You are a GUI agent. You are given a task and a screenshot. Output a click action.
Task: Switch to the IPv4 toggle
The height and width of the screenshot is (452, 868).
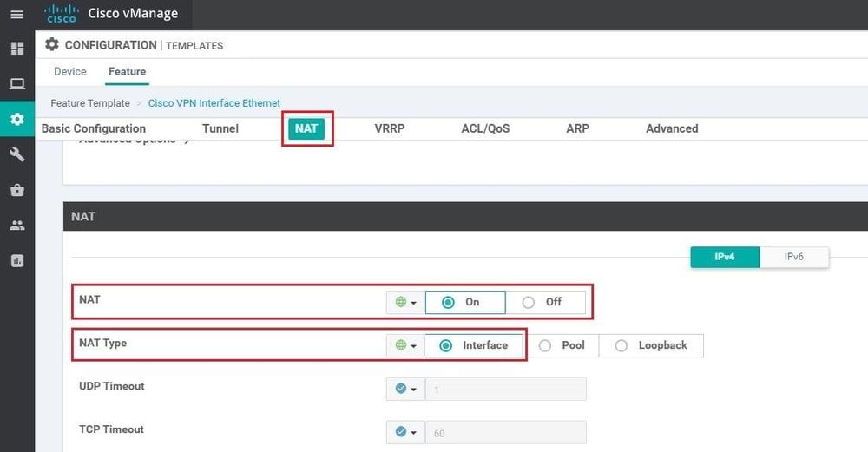725,257
